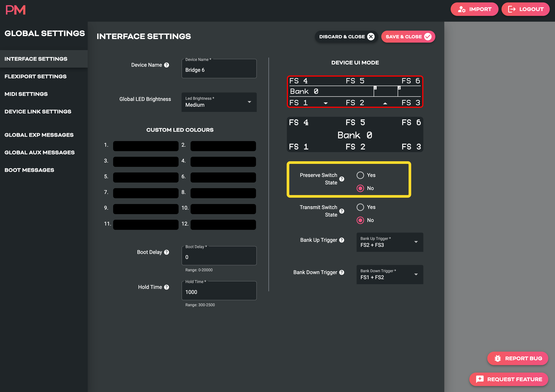555x392 pixels.
Task: Open the Hold Time help tooltip
Action: (166, 287)
